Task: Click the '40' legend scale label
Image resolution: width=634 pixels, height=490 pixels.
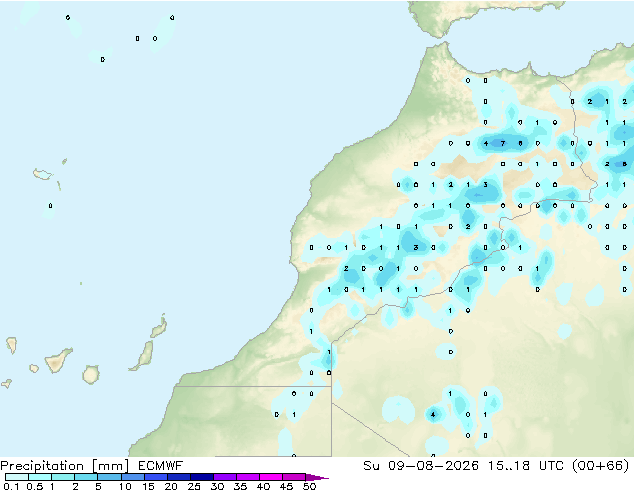Action: coord(263,486)
